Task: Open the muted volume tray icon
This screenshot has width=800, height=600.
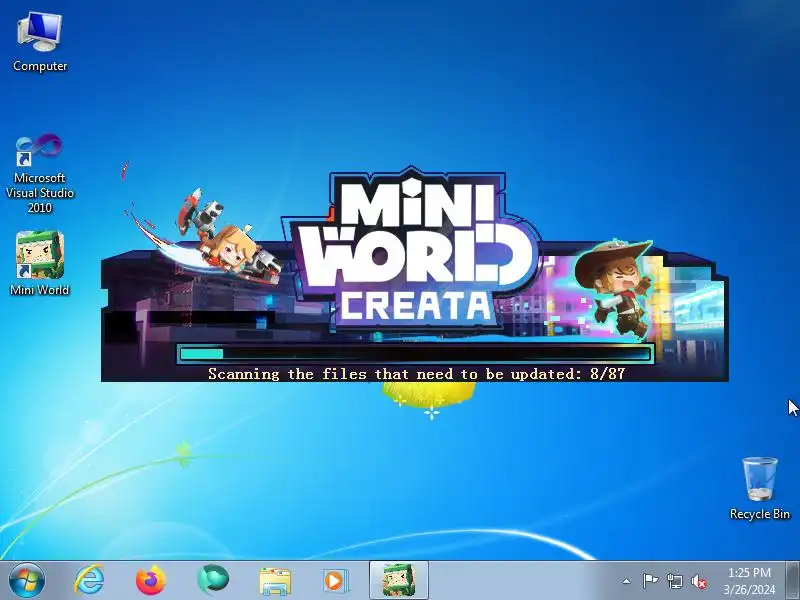Action: click(x=699, y=581)
